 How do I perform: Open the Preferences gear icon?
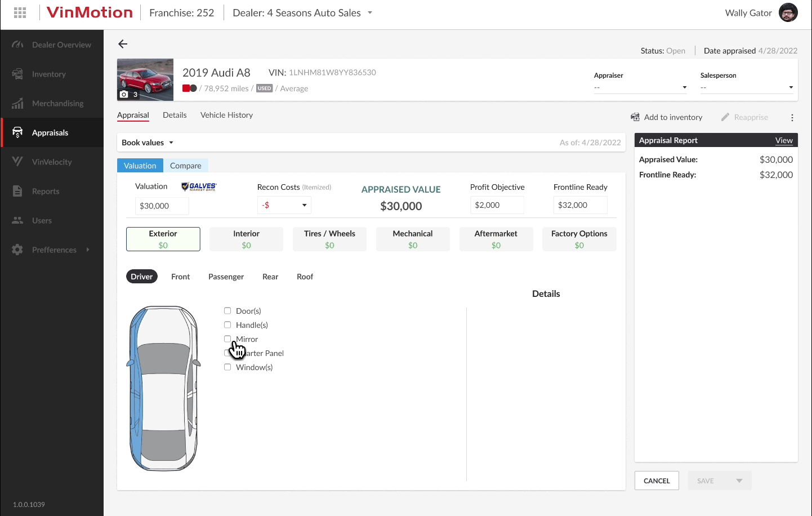[17, 250]
